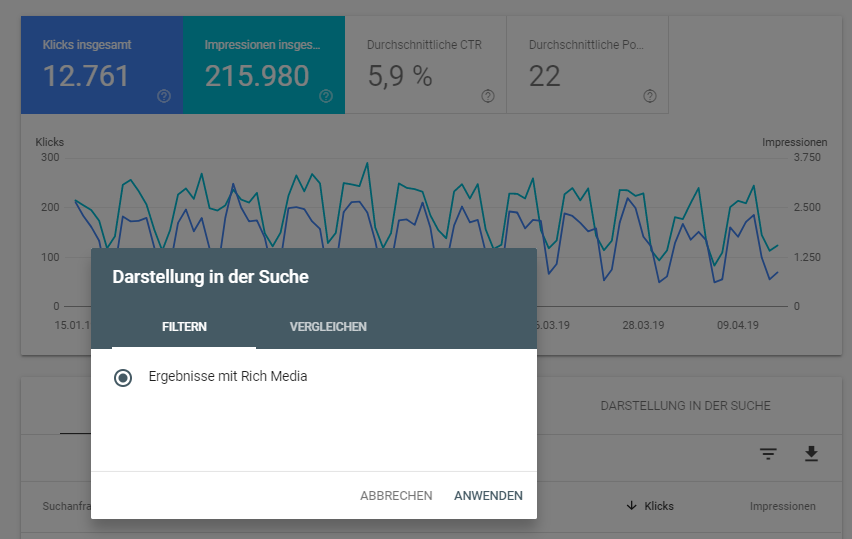
Task: Open the DARSTELLUNG IN DER SUCHE table tab
Action: [685, 406]
